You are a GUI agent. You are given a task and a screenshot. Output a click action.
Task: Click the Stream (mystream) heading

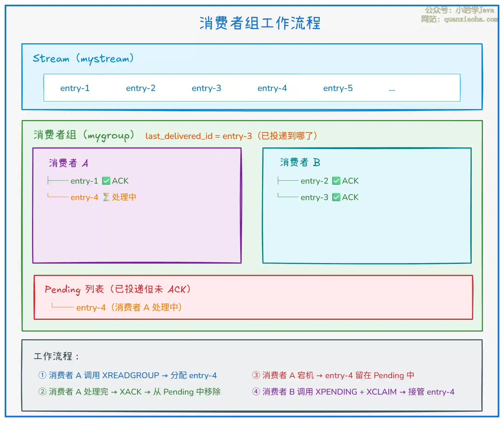pos(83,59)
